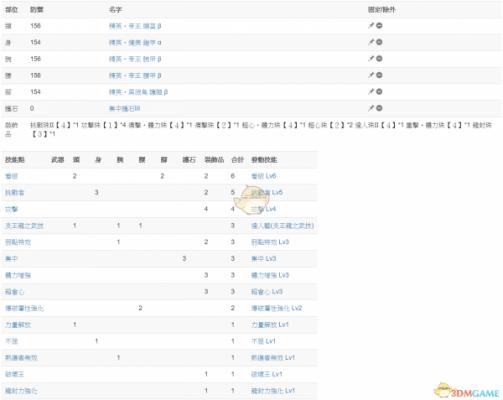This screenshot has height=400, width=503.
Task: Exclude the chest armor piece (身 row)
Action: [x=379, y=42]
